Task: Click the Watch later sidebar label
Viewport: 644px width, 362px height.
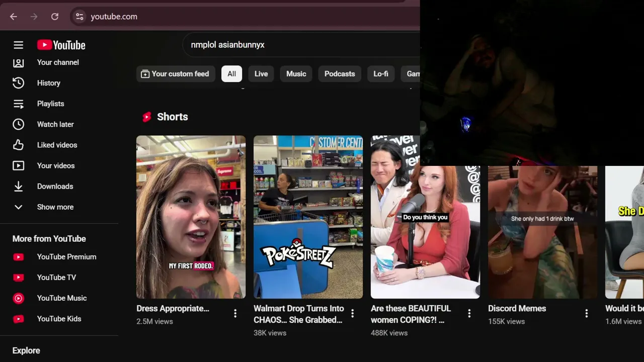Action: [55, 124]
